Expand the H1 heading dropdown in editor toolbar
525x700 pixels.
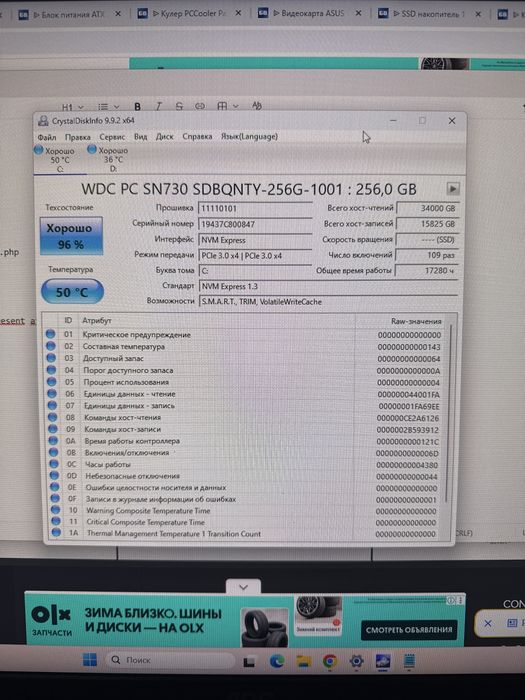73,107
